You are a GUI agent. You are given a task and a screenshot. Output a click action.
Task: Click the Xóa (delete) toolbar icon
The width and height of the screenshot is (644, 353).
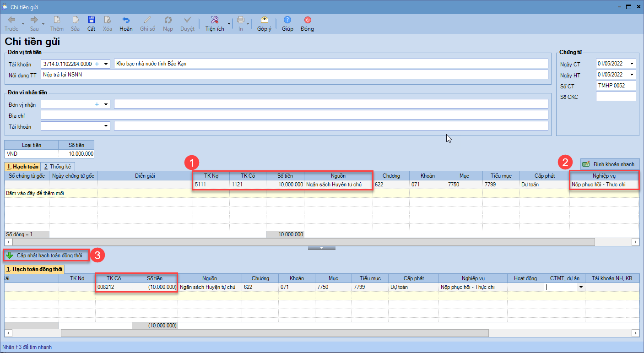tap(107, 20)
